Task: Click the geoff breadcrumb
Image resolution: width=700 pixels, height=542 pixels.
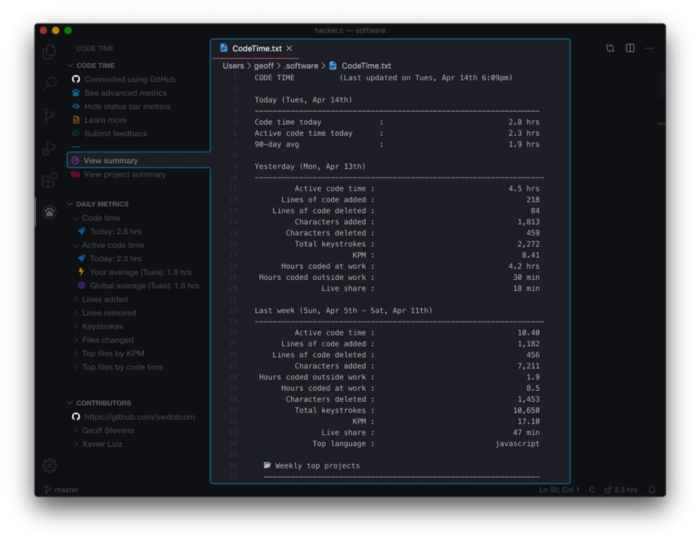Action: tap(263, 66)
